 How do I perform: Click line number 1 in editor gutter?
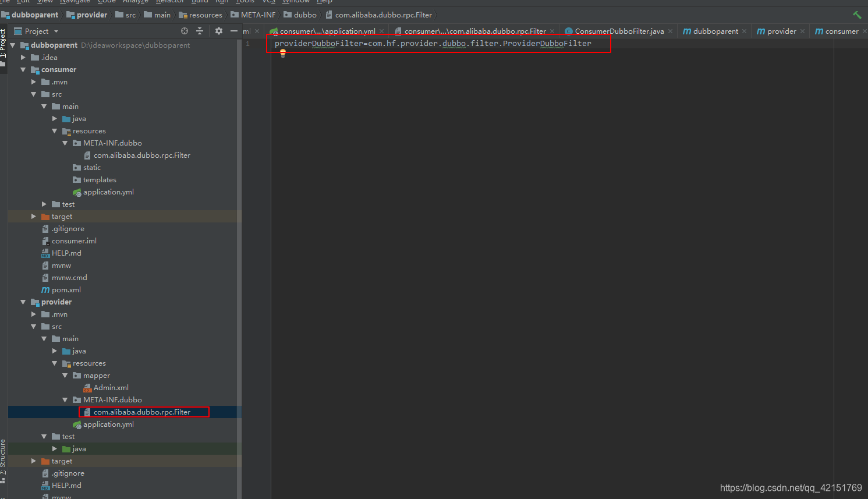[x=247, y=44]
